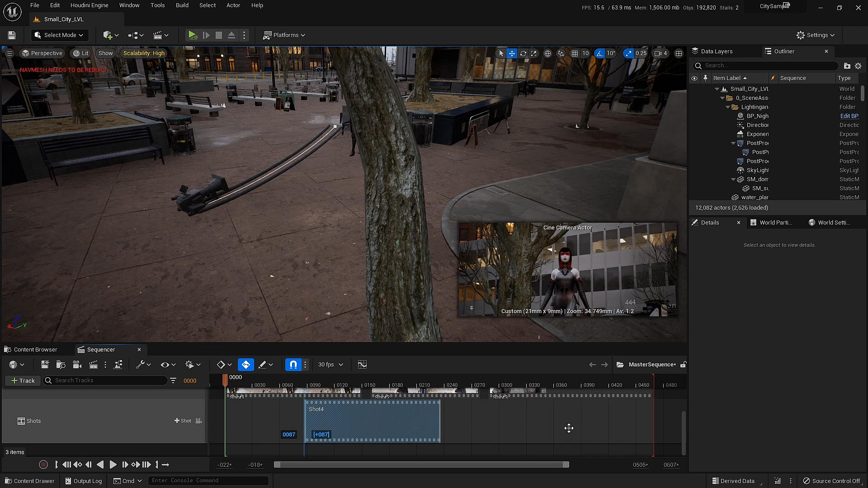Click the Sequencer record button
This screenshot has height=488, width=868.
click(x=43, y=465)
